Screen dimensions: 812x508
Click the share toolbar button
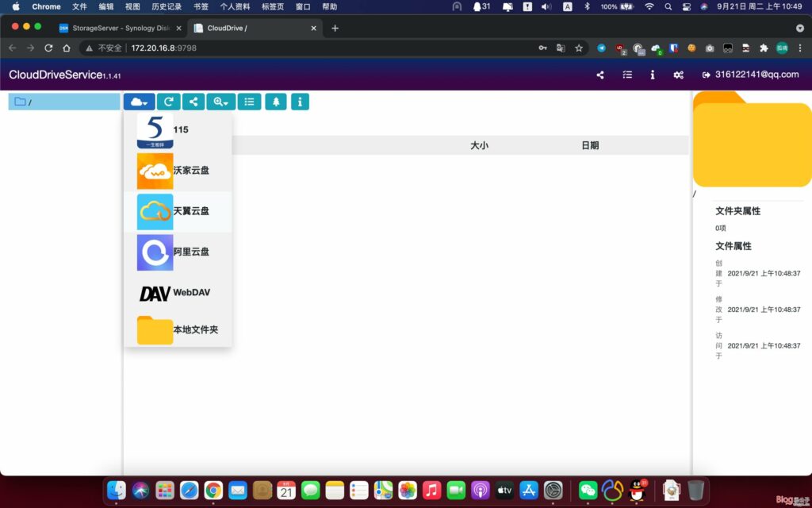[x=193, y=102]
